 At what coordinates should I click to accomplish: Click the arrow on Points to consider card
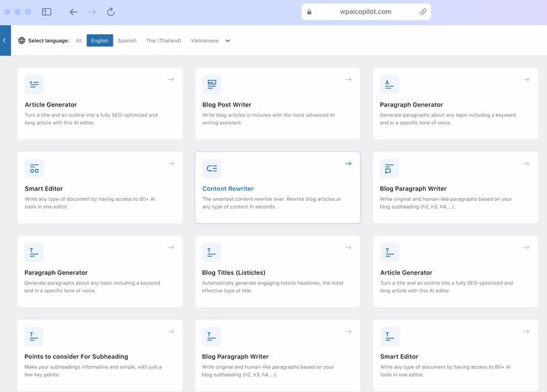(x=171, y=331)
